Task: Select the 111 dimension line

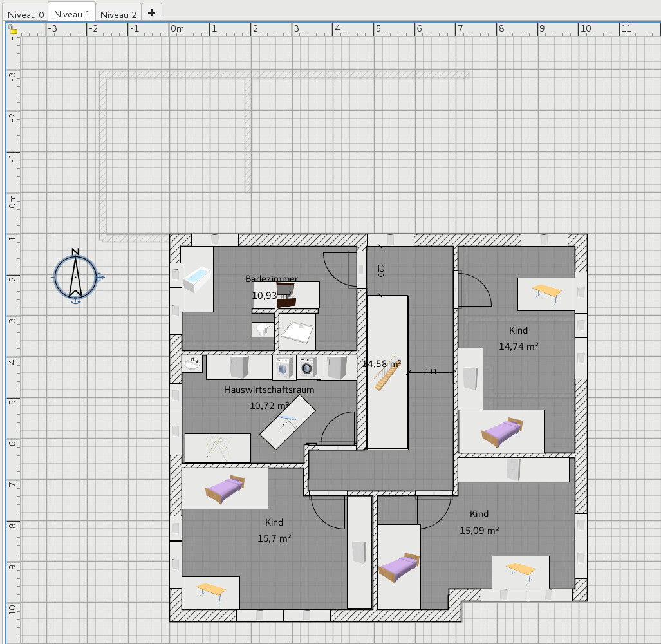Action: pos(431,372)
